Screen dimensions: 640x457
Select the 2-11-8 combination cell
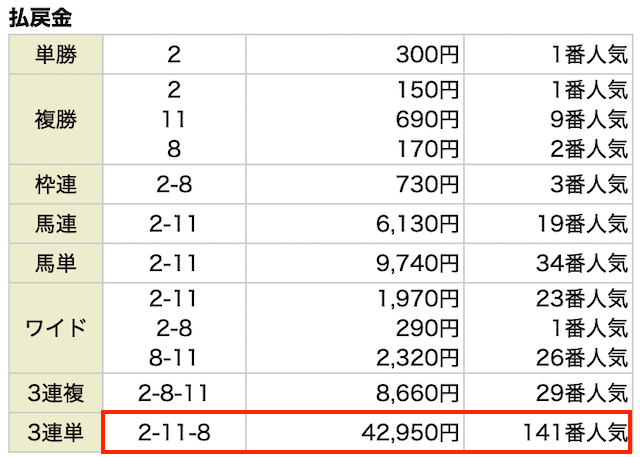[174, 433]
